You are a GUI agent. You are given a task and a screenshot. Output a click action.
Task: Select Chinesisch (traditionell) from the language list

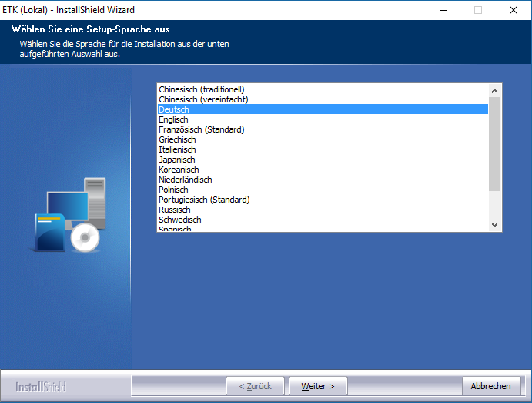(201, 89)
